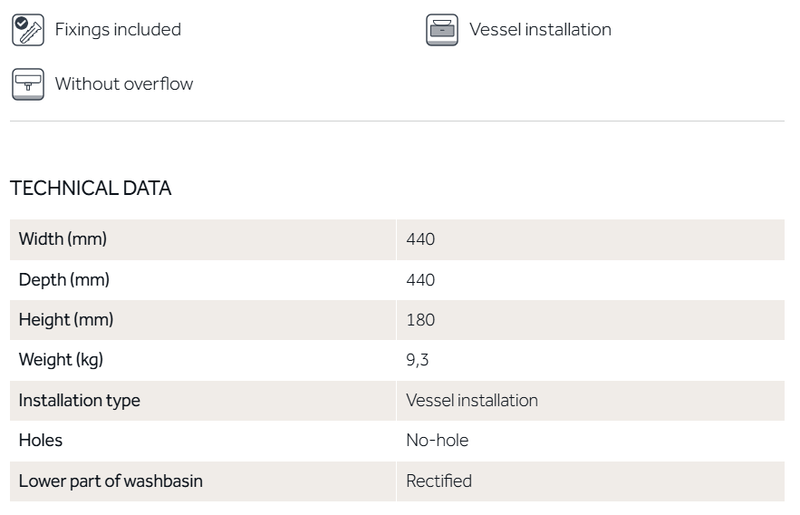
Task: Select the Weight value 9,3
Action: (417, 360)
